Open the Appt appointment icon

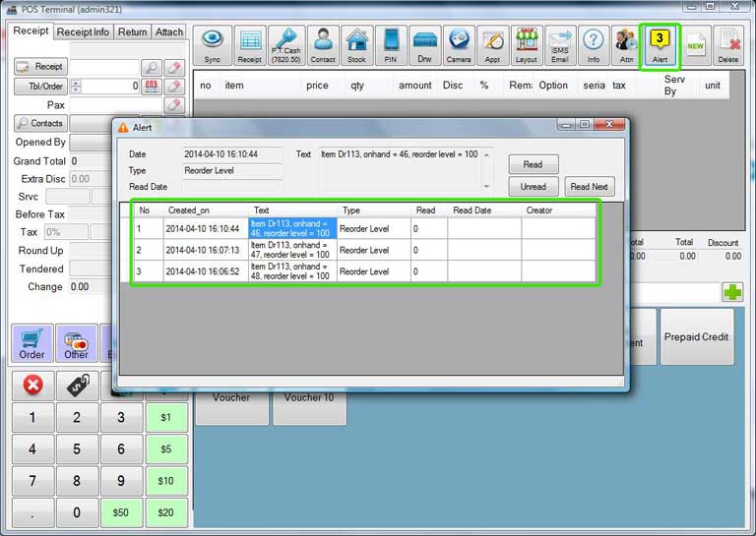tap(492, 45)
